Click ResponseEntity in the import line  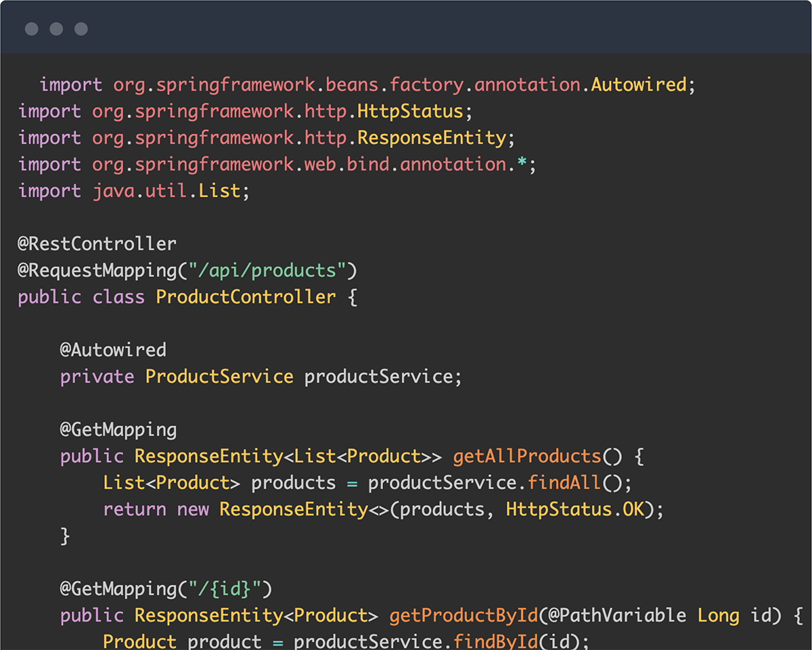tap(432, 138)
